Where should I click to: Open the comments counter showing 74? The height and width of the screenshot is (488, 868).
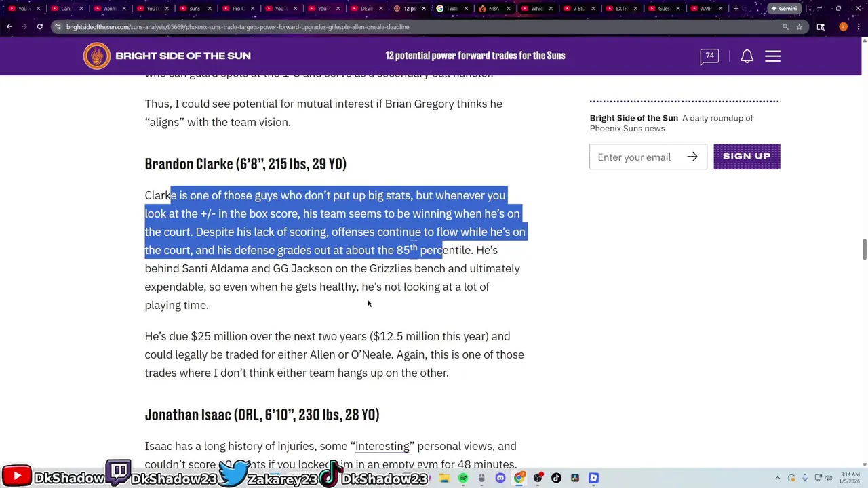[x=709, y=56]
